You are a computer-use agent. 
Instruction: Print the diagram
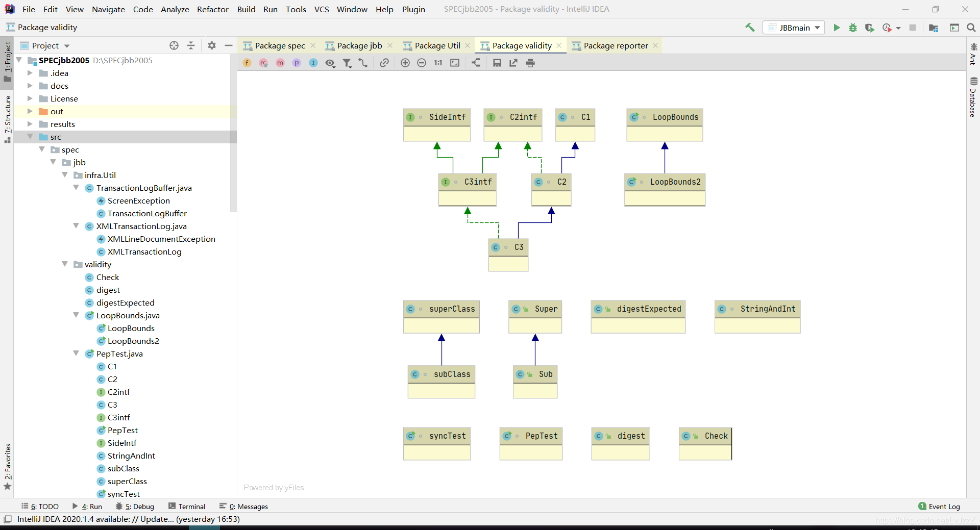pos(530,63)
